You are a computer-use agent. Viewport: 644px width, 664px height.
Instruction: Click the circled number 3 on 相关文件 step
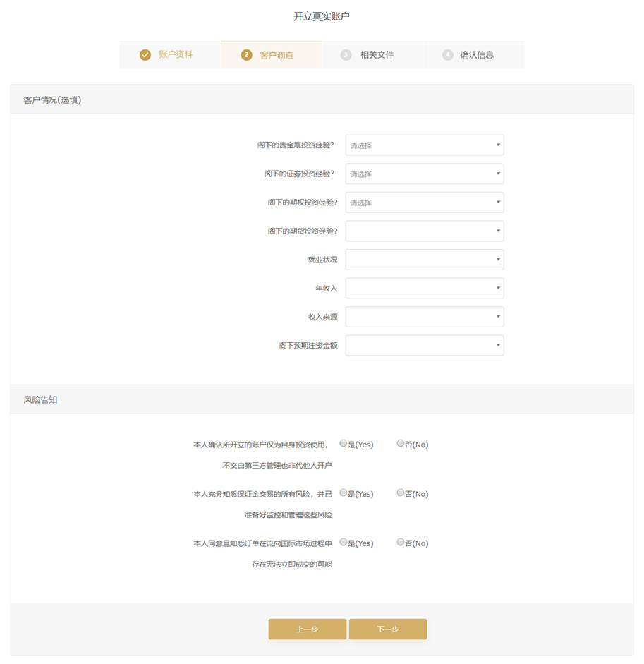click(348, 54)
